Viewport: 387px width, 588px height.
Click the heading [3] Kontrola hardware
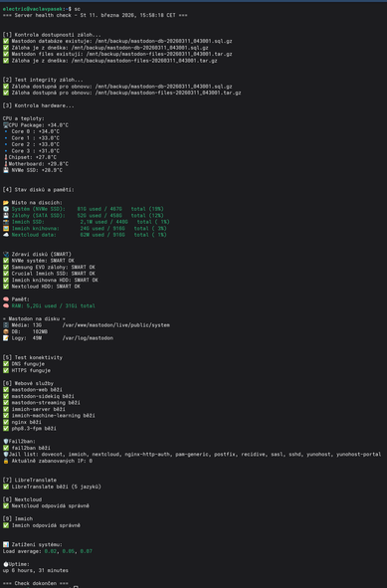[38, 105]
